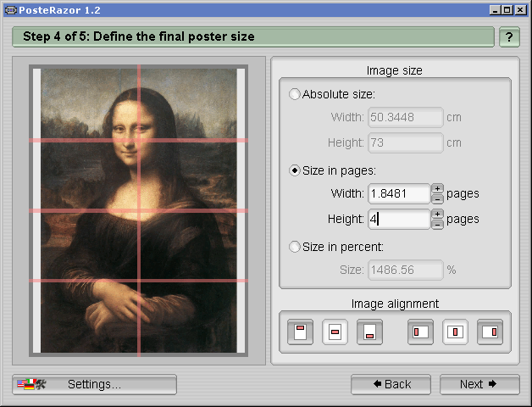This screenshot has height=407, width=532.
Task: Align image to right of poster
Action: click(490, 332)
